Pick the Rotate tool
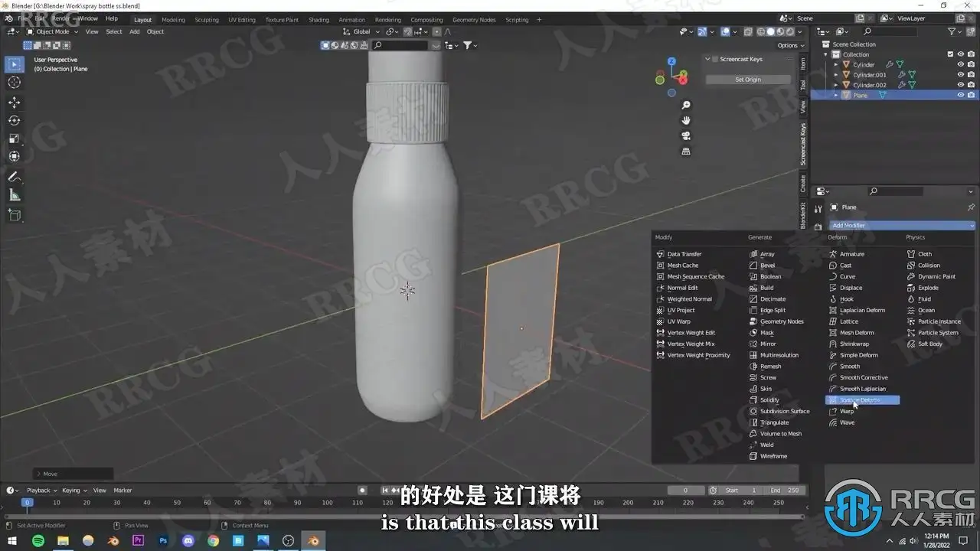Viewport: 980px width, 551px height. coord(15,121)
